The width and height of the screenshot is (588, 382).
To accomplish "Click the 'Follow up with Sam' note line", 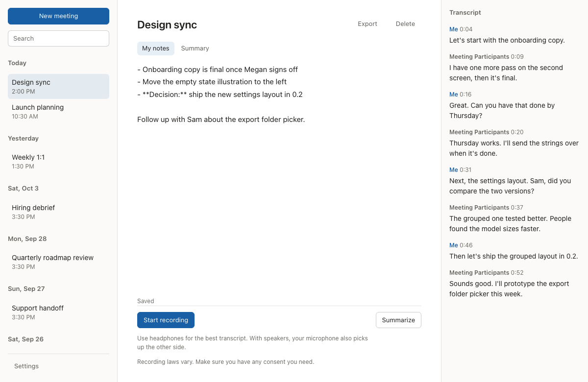I will pos(221,119).
